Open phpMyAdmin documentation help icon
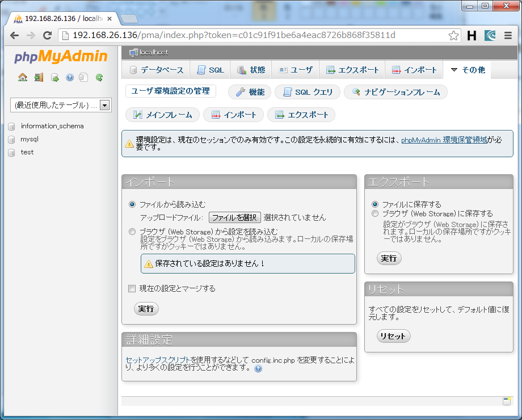This screenshot has width=522, height=420. [x=70, y=77]
